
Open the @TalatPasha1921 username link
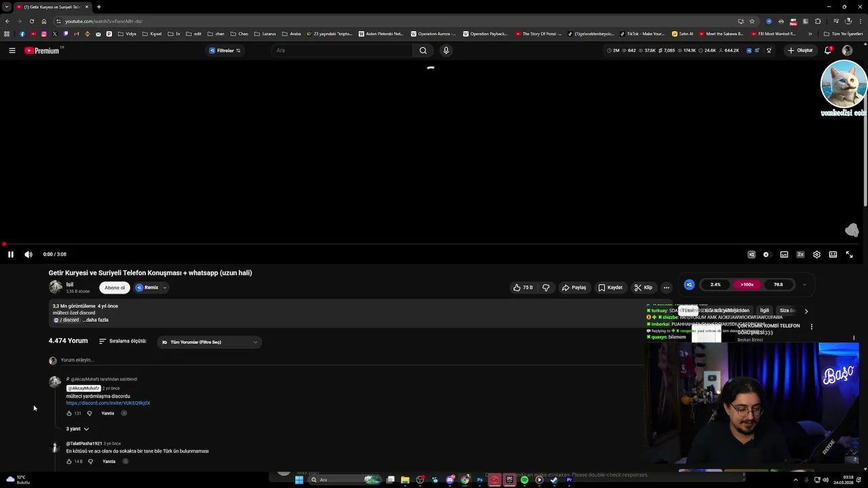84,443
